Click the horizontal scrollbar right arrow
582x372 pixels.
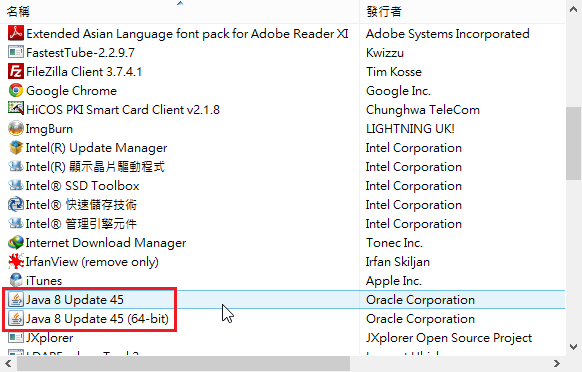(x=556, y=363)
